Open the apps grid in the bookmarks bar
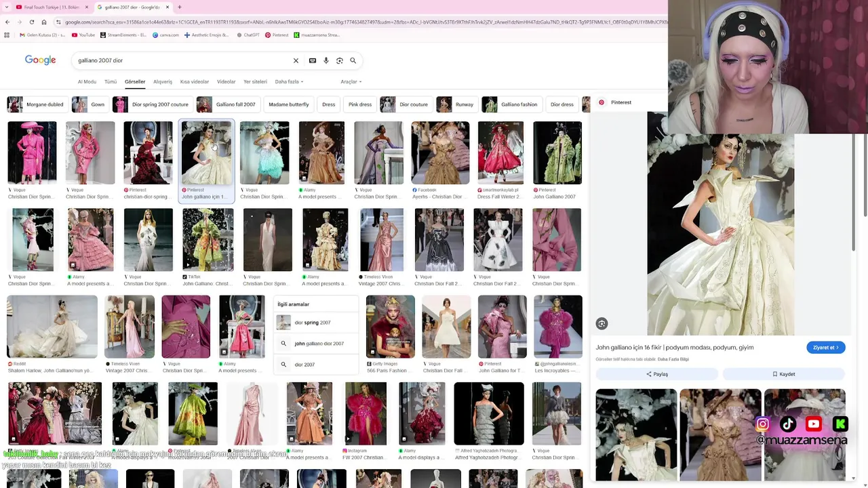868x488 pixels. 7,35
